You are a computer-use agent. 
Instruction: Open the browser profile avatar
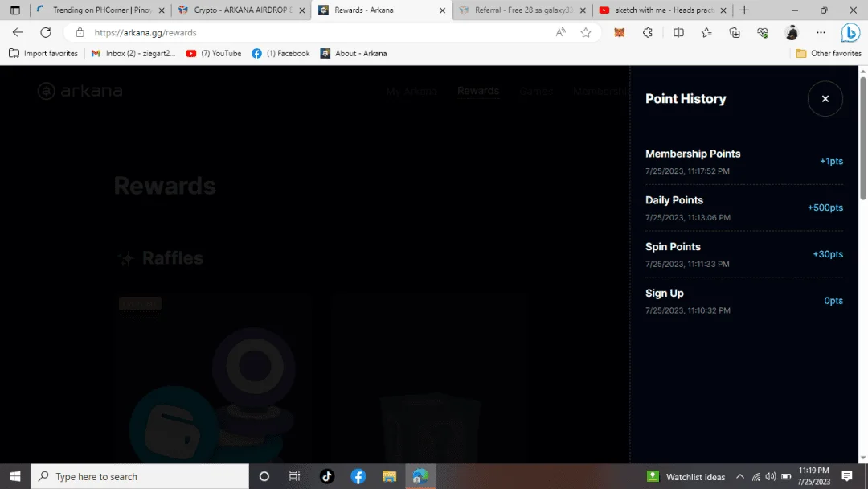tap(792, 33)
